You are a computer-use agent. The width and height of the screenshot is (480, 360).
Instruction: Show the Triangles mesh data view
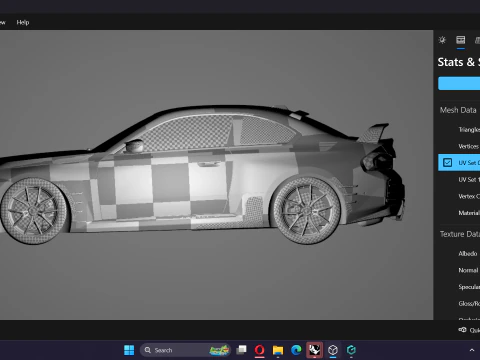[x=469, y=130]
